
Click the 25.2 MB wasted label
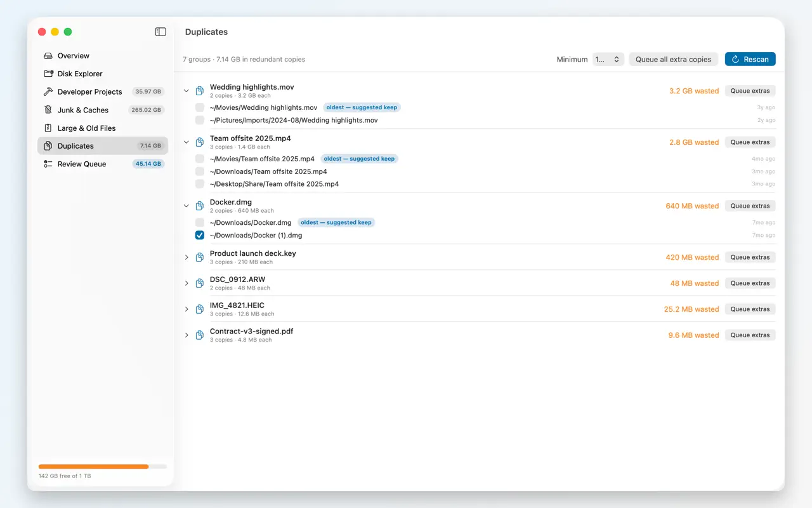[691, 309]
